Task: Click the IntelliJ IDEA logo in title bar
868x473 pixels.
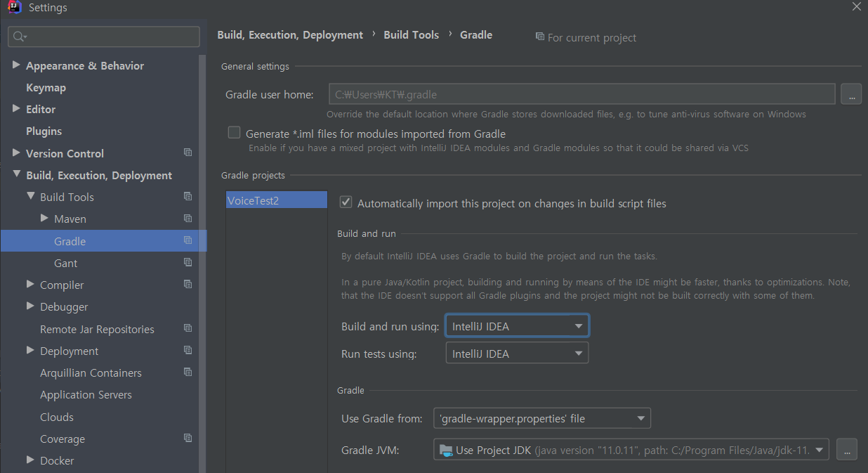Action: pos(14,8)
